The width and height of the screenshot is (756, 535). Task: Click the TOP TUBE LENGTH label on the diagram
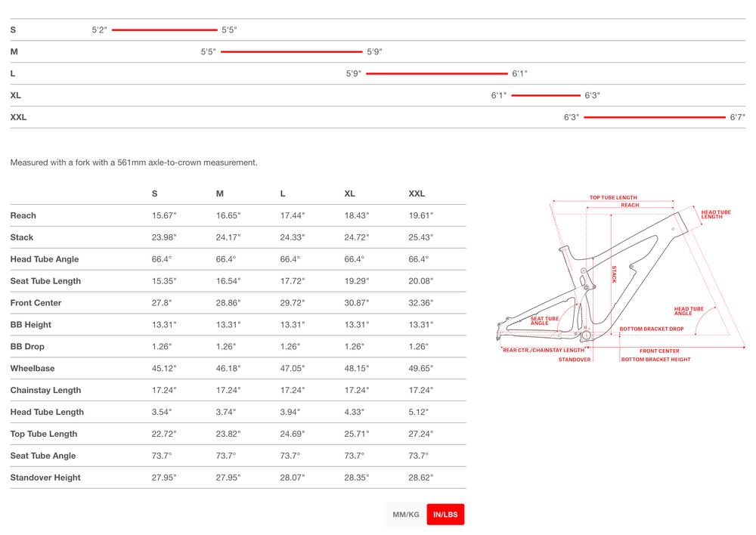coord(613,198)
